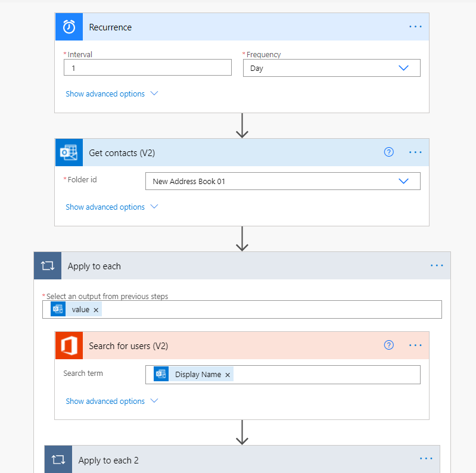Collapse the Get contacts (V2) header

click(x=242, y=153)
